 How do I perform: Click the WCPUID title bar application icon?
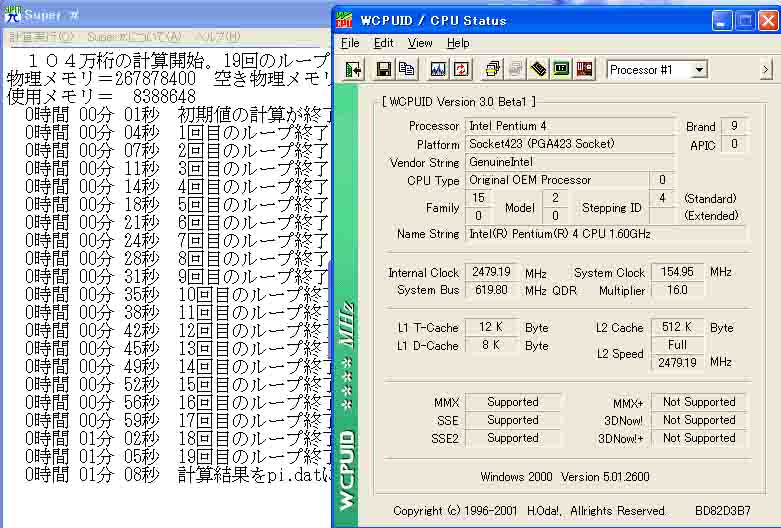344,20
